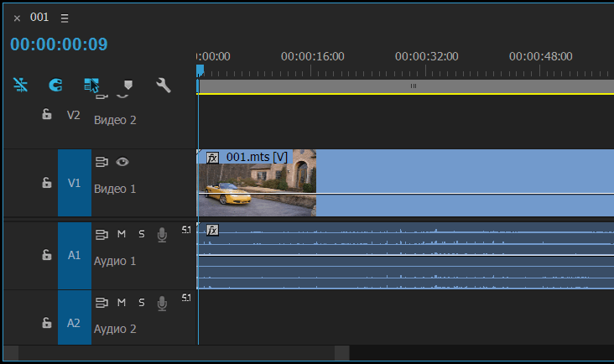Open fx badge on the audio clip
The width and height of the screenshot is (614, 364).
click(x=212, y=230)
